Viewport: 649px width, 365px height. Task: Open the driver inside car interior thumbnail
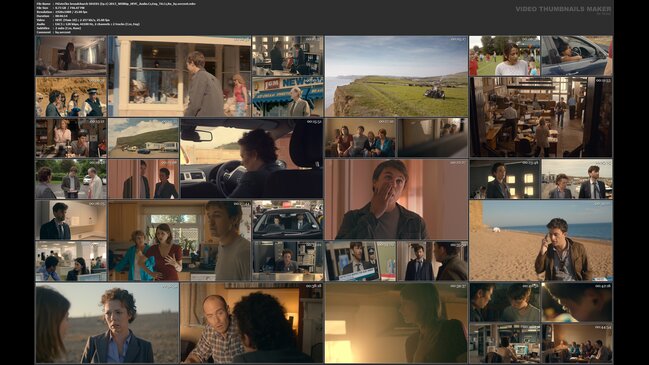(x=252, y=158)
